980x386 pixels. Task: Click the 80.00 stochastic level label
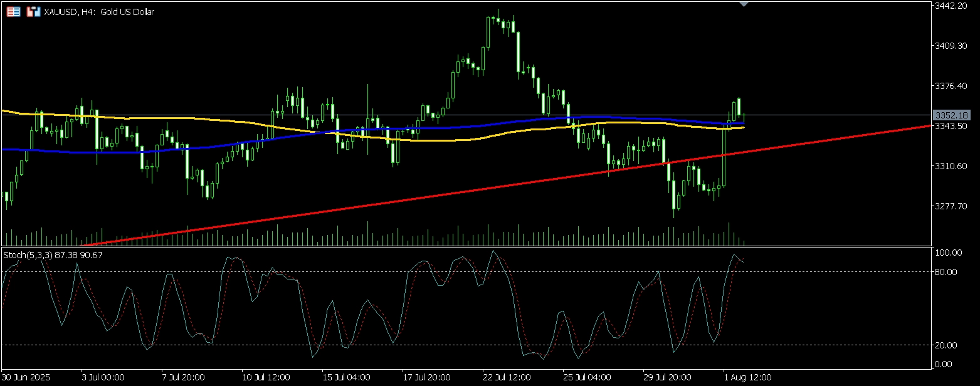(x=948, y=272)
